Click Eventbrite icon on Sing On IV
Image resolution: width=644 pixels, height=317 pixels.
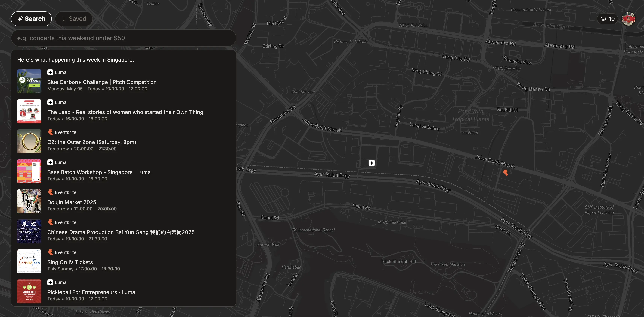pyautogui.click(x=50, y=252)
